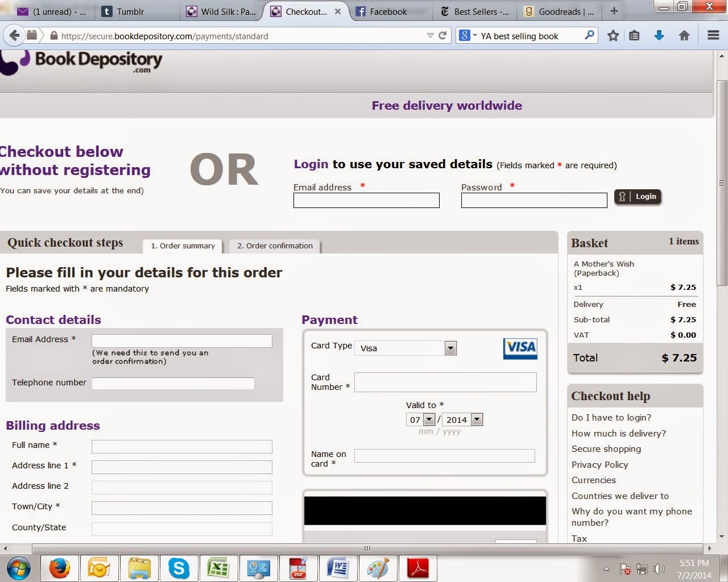
Task: Close the Checkout tab
Action: 337,11
